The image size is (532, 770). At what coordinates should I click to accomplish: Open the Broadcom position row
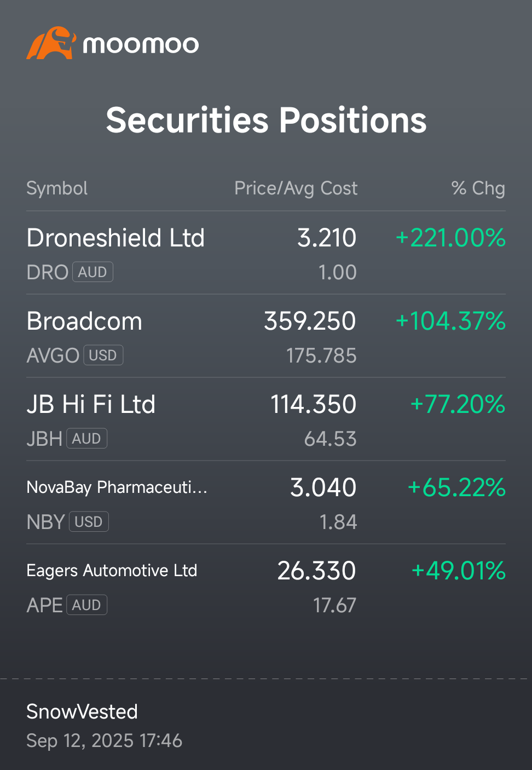click(266, 336)
